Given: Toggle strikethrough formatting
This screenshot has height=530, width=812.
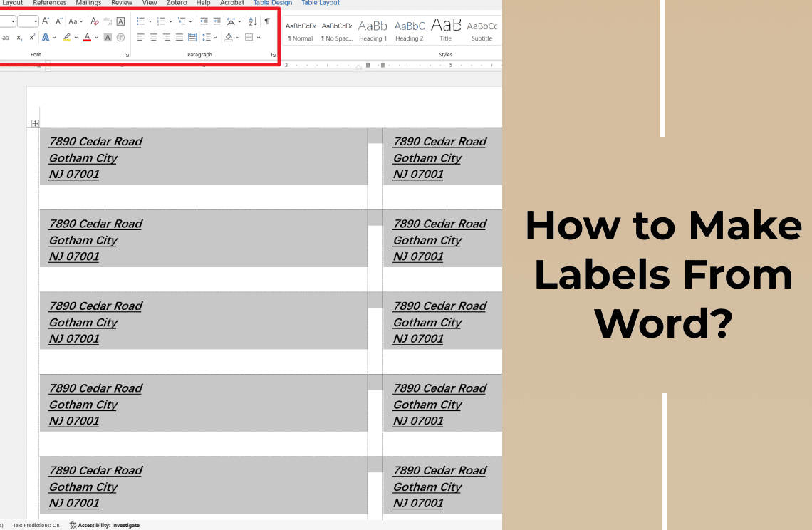Looking at the screenshot, I should coord(6,37).
